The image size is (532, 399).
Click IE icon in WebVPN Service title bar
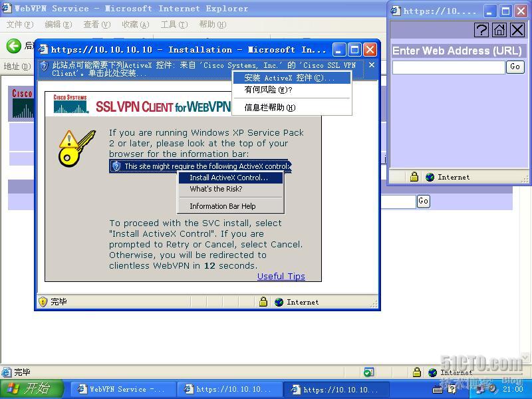tap(6, 8)
